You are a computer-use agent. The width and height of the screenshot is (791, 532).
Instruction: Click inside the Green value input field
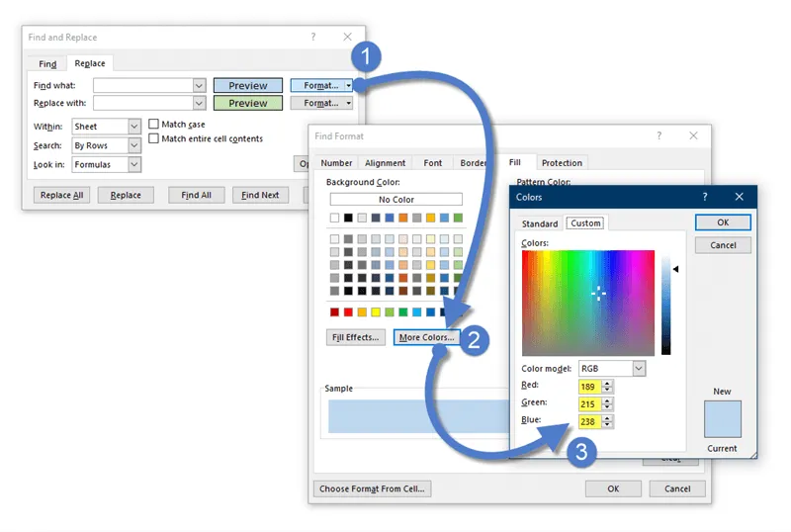tap(589, 403)
